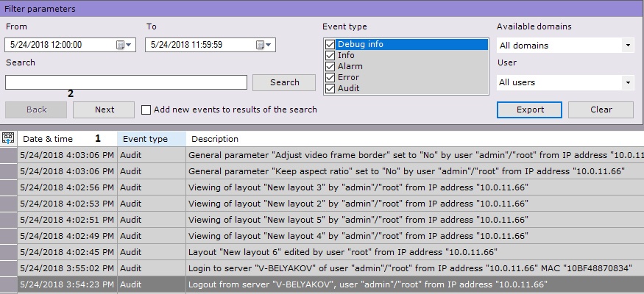Open the From date calendar picker
This screenshot has height=294, width=644.
point(124,45)
